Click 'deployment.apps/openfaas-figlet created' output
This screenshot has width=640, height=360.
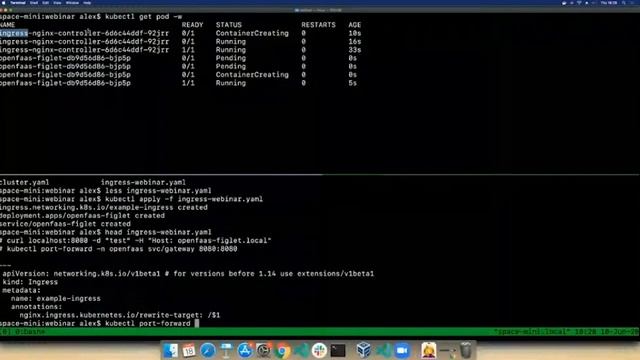click(82, 216)
